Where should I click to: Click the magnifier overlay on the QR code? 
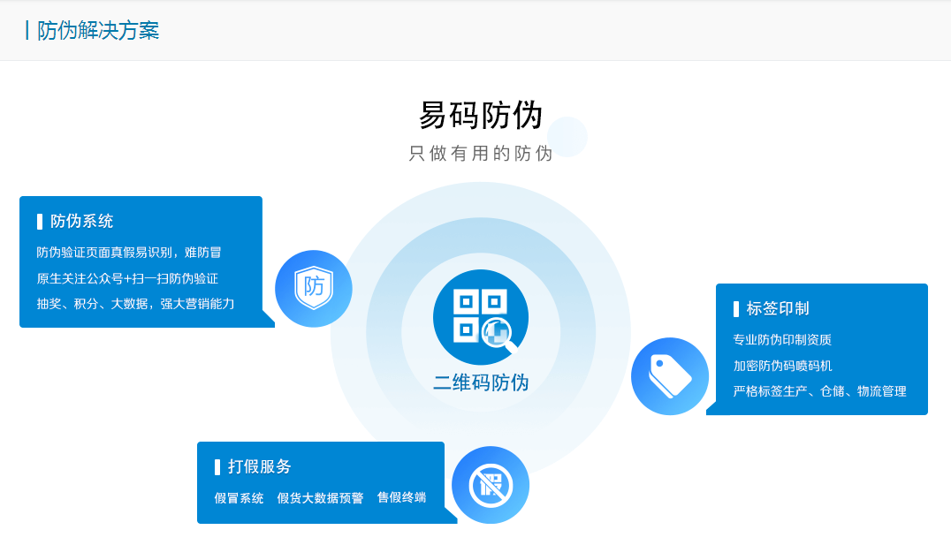pyautogui.click(x=497, y=334)
